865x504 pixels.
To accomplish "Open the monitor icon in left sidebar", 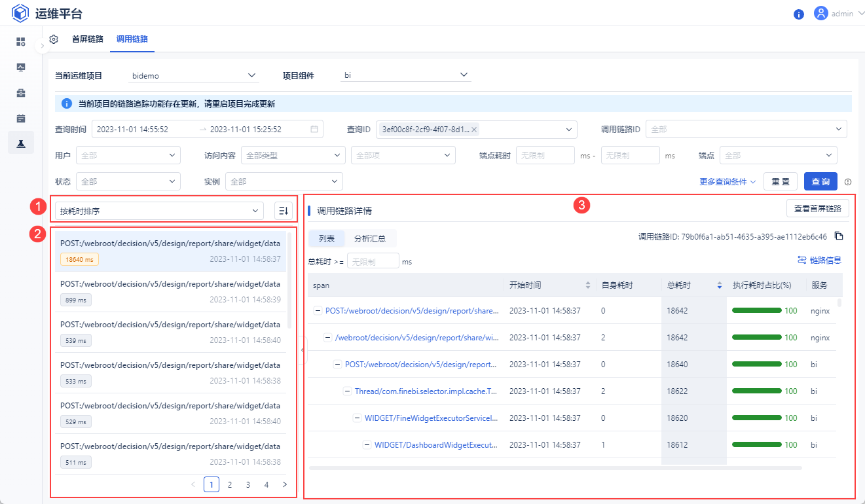I will tap(21, 67).
